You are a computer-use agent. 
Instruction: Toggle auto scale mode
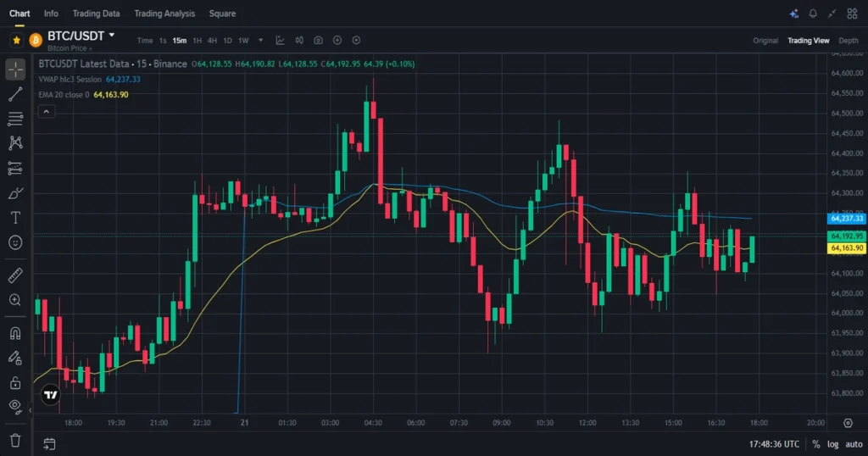tap(854, 444)
